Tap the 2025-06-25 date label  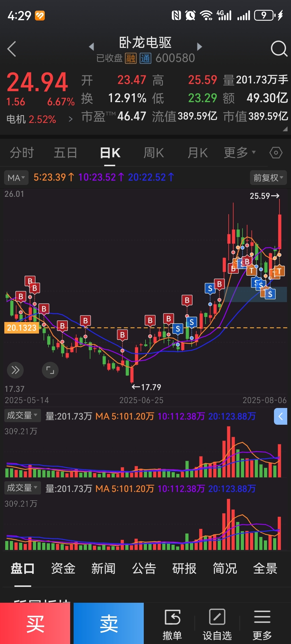[x=141, y=400]
